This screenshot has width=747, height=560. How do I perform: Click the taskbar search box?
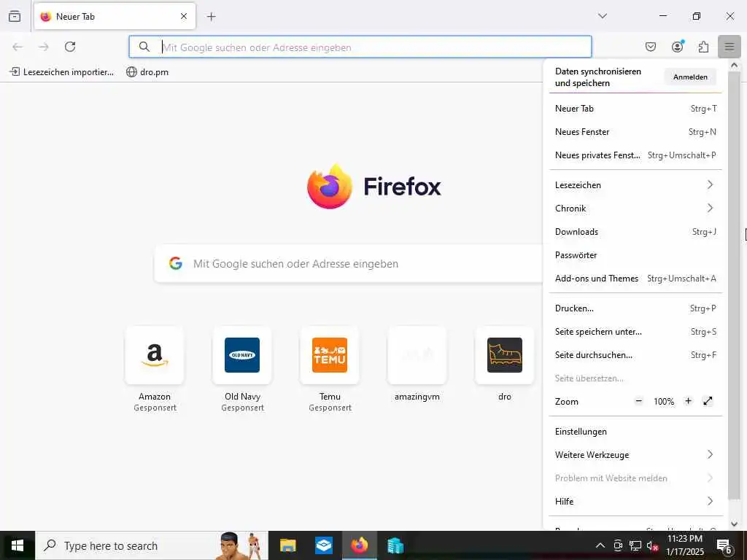point(152,545)
